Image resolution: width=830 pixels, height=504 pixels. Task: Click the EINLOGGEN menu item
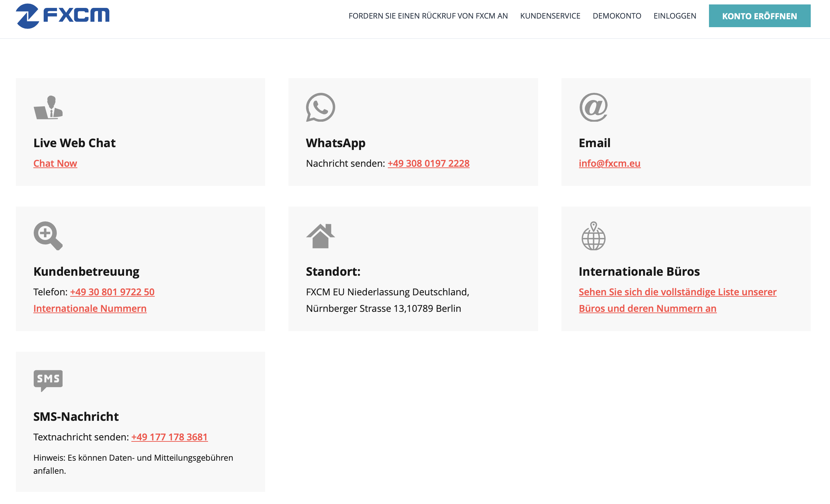[674, 15]
